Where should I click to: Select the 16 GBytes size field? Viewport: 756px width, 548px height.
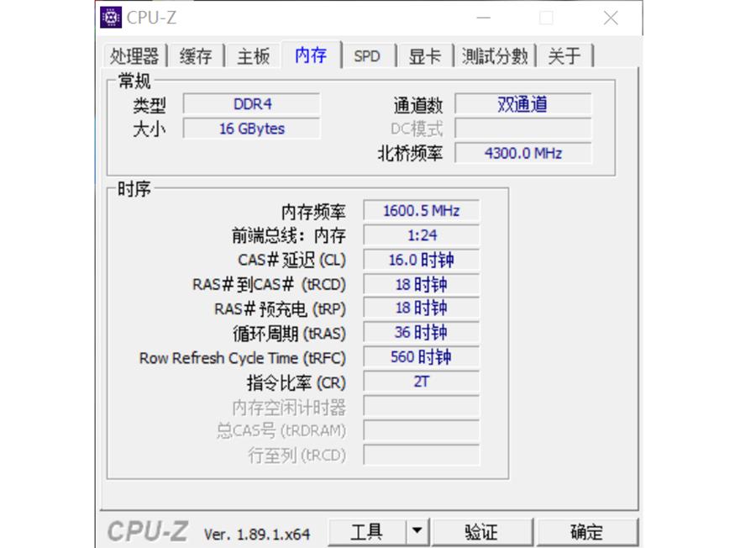pyautogui.click(x=251, y=128)
